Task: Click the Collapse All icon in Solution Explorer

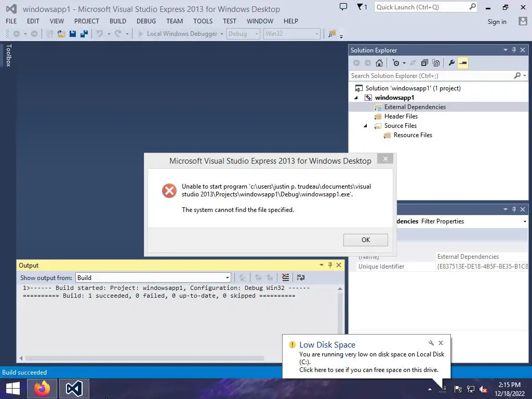Action: click(x=424, y=63)
